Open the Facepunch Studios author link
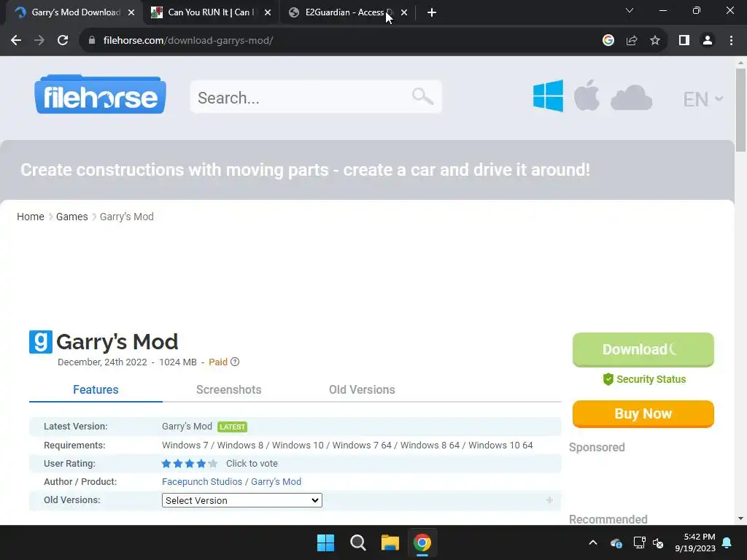Image resolution: width=747 pixels, height=560 pixels. pos(202,481)
